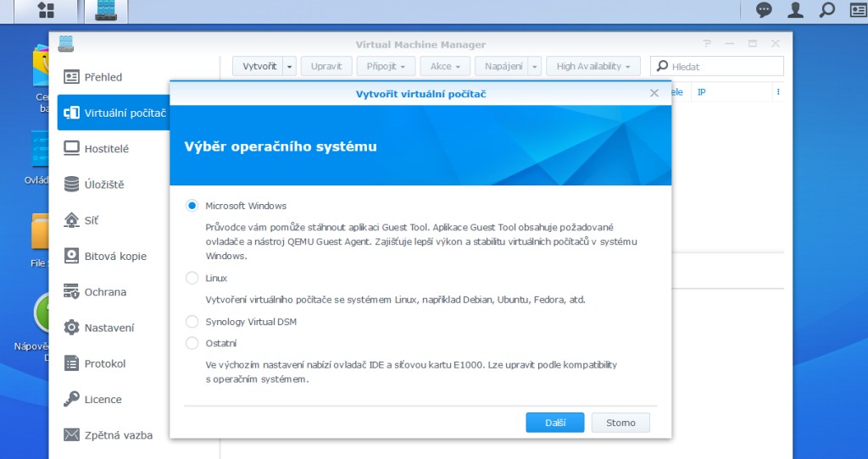868x459 pixels.
Task: Open the widgets panel icon
Action: pos(858,10)
